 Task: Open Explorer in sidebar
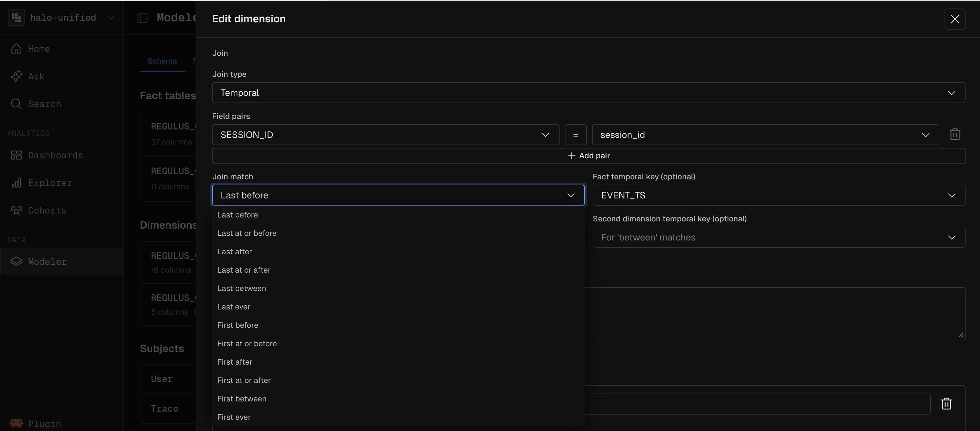62,183
